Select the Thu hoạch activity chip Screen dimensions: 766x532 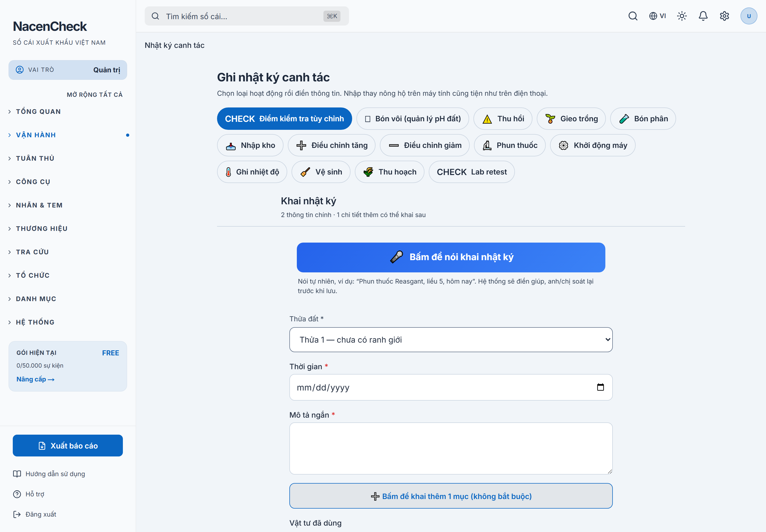click(390, 172)
